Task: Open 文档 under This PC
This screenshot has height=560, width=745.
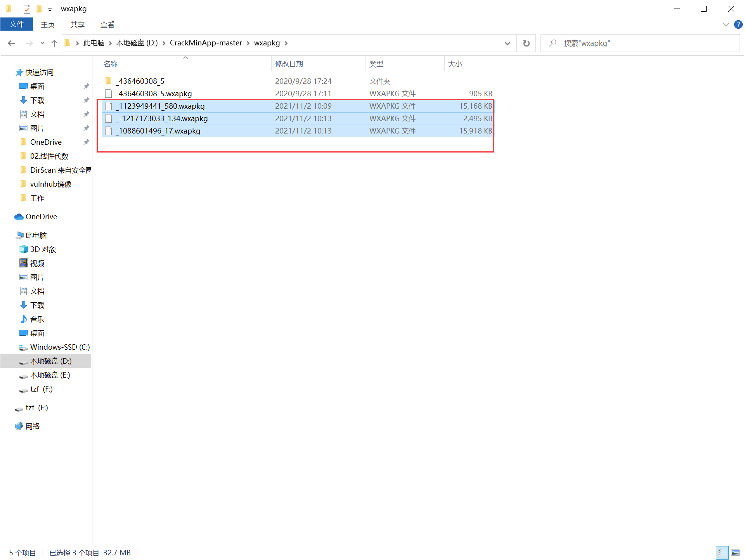Action: pyautogui.click(x=37, y=291)
